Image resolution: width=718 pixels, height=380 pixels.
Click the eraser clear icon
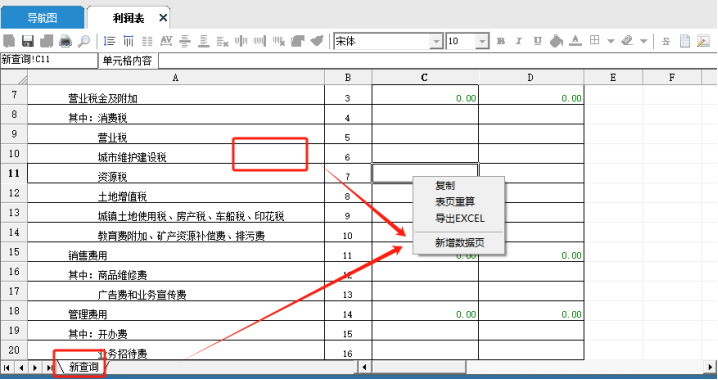pyautogui.click(x=627, y=41)
